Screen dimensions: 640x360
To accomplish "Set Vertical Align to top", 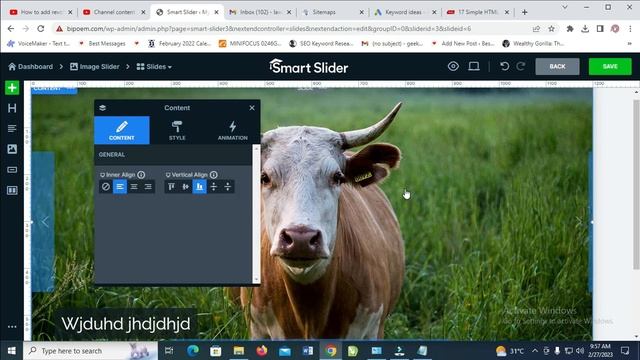I will [171, 187].
